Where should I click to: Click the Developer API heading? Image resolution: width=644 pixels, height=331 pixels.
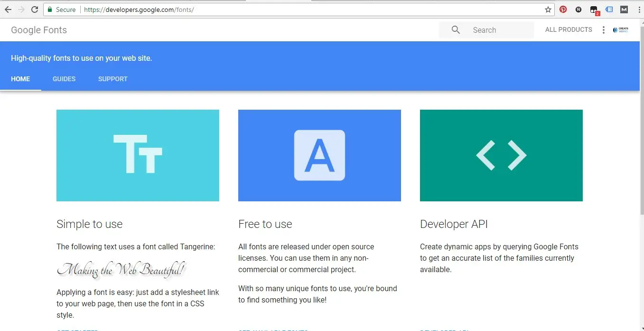(454, 224)
